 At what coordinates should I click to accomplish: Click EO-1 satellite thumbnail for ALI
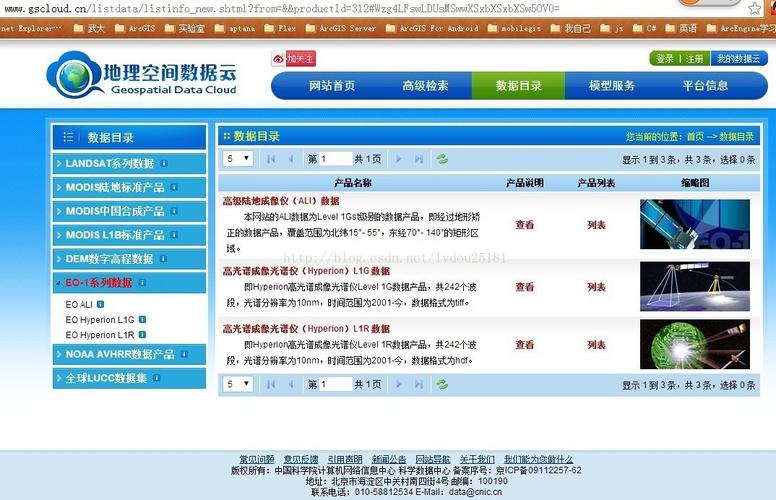(x=695, y=224)
